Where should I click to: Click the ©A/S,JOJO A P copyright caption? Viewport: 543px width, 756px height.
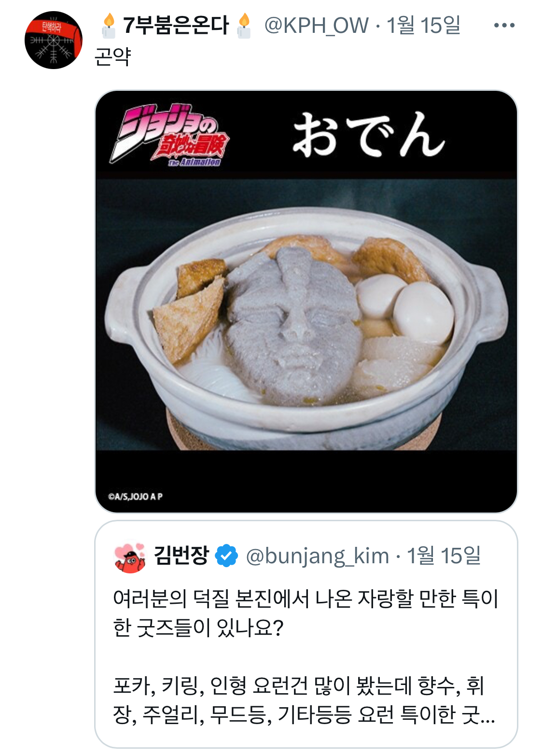(136, 496)
